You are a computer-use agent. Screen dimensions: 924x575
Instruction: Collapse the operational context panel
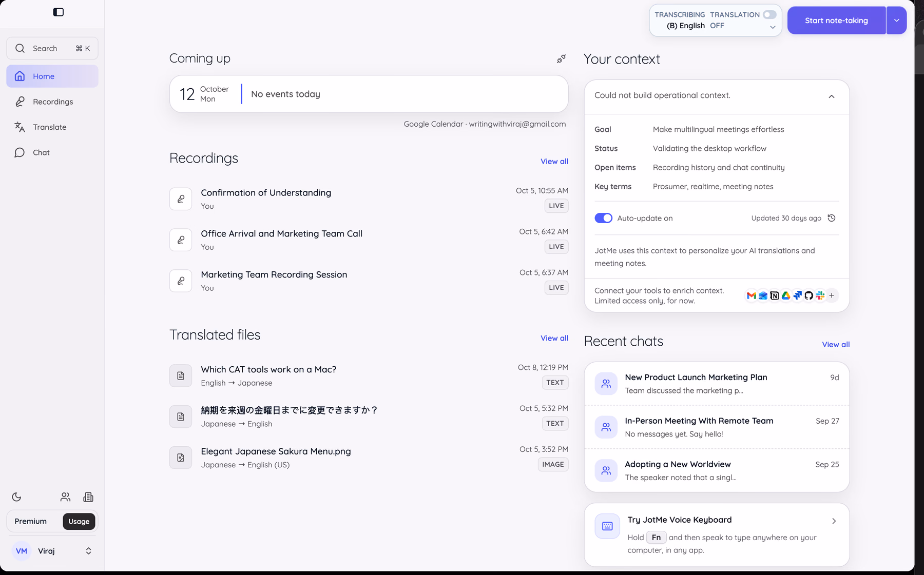[x=832, y=96]
